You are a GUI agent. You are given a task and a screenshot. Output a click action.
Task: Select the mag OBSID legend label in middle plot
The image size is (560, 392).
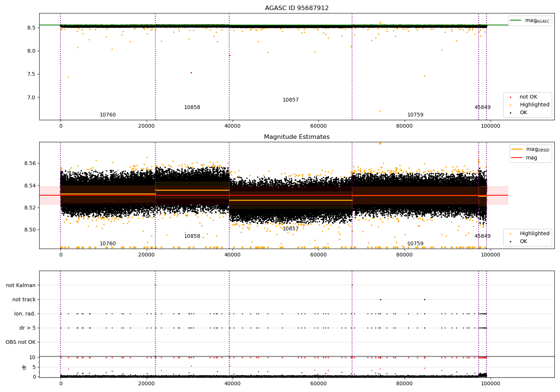point(538,149)
